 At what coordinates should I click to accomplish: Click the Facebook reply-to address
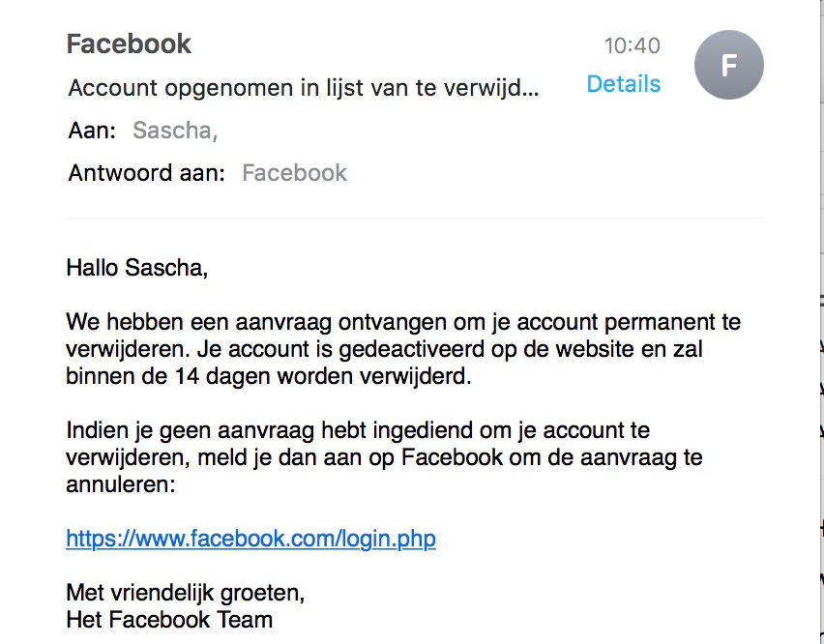294,173
